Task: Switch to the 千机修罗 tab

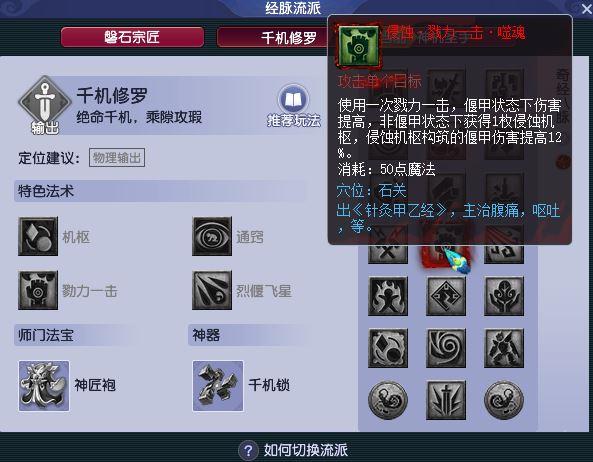Action: pos(273,38)
